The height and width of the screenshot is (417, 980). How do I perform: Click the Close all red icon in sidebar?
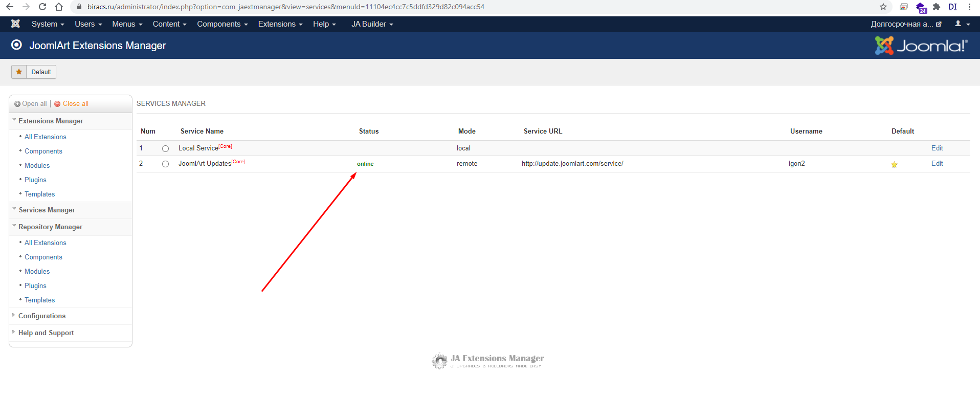pos(57,104)
